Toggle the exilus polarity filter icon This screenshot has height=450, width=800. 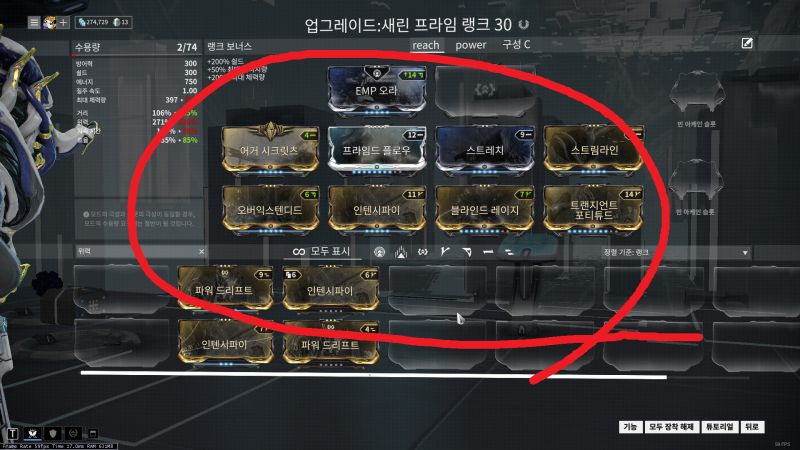pyautogui.click(x=422, y=252)
